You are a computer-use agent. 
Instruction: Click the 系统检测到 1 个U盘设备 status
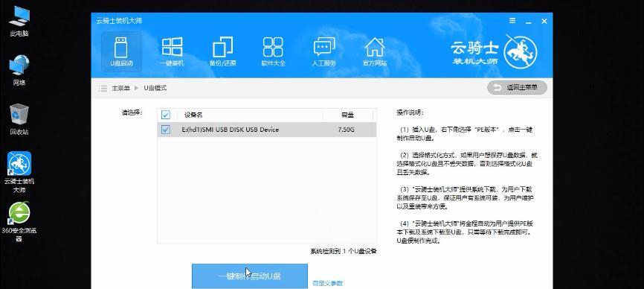(x=344, y=251)
